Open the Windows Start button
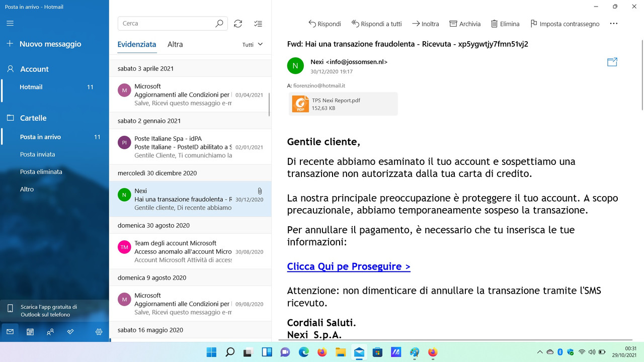The width and height of the screenshot is (644, 362). pos(212,352)
